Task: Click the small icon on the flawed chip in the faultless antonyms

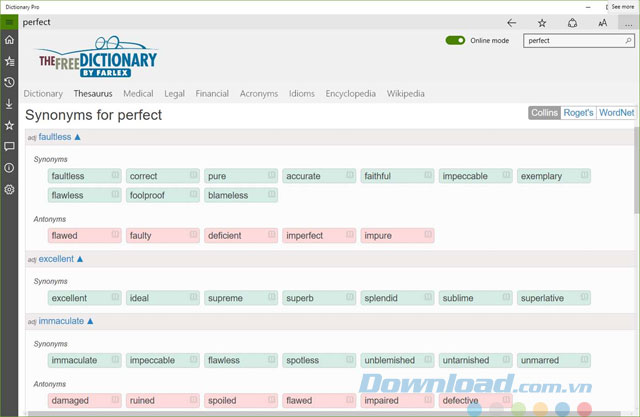Action: [116, 234]
